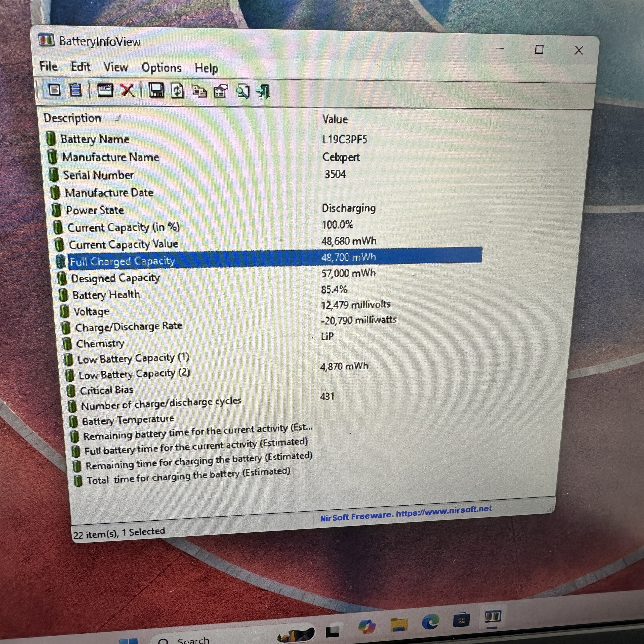Save selected items with floppy disk icon
This screenshot has width=644, height=644.
tap(156, 90)
